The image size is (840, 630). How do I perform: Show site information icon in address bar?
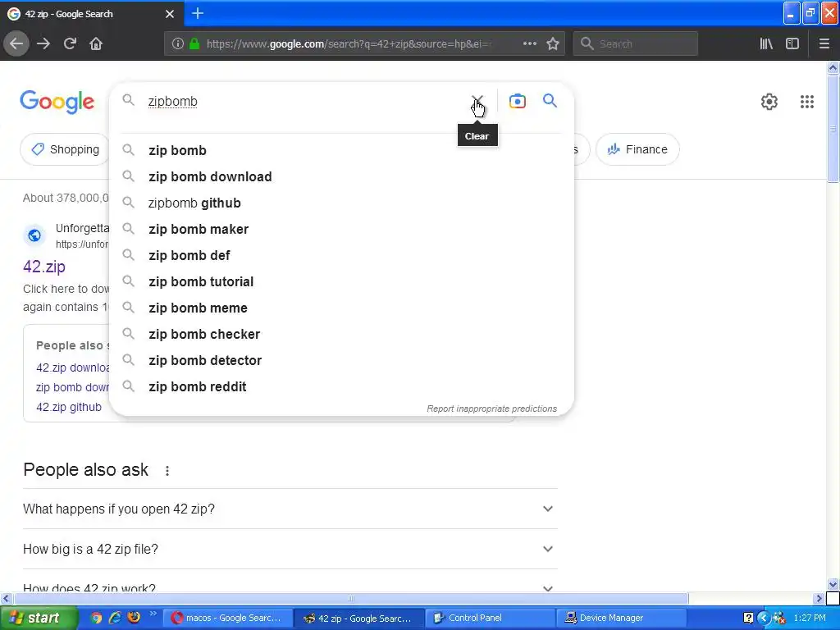178,44
